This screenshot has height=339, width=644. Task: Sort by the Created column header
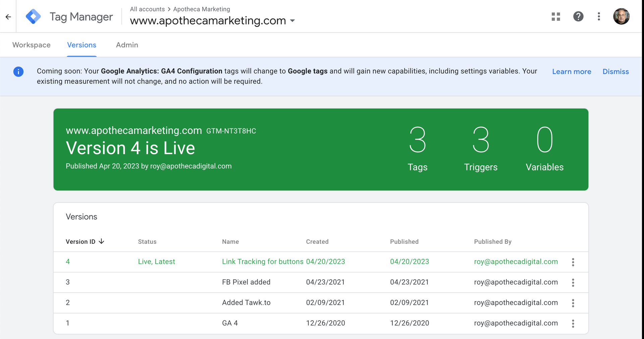(x=317, y=242)
